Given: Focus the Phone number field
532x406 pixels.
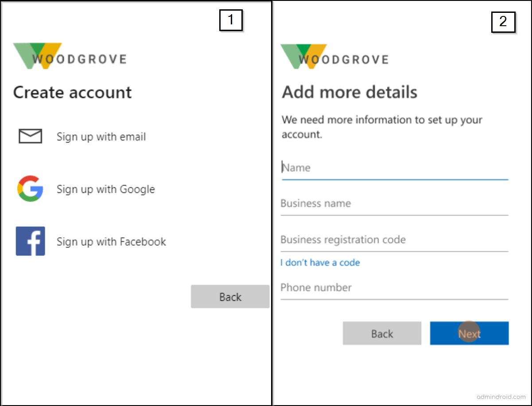Looking at the screenshot, I should pos(394,288).
